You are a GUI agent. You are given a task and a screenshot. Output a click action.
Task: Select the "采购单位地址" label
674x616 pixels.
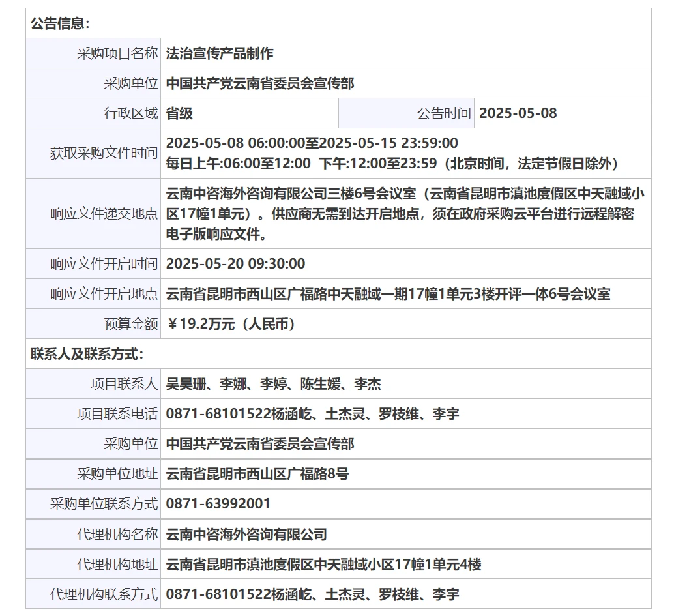(x=117, y=474)
